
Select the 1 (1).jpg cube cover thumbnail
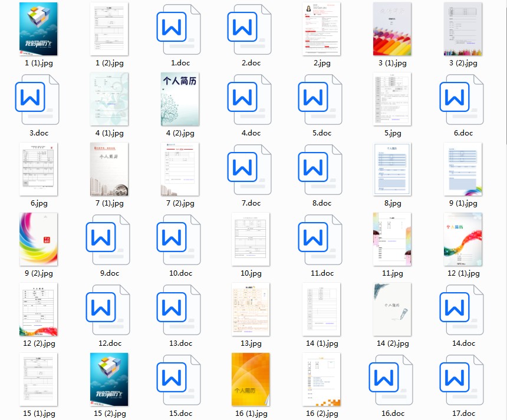(x=38, y=29)
